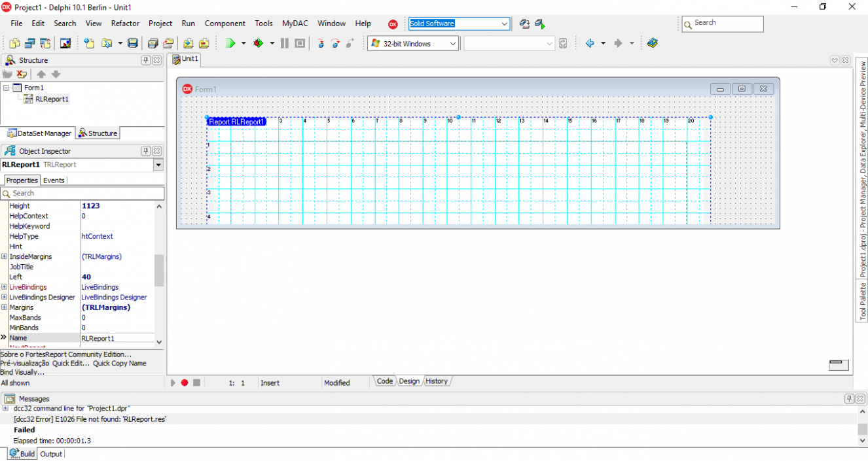The height and width of the screenshot is (461, 868).
Task: Click the Help books icon in toolbar
Action: (x=652, y=43)
